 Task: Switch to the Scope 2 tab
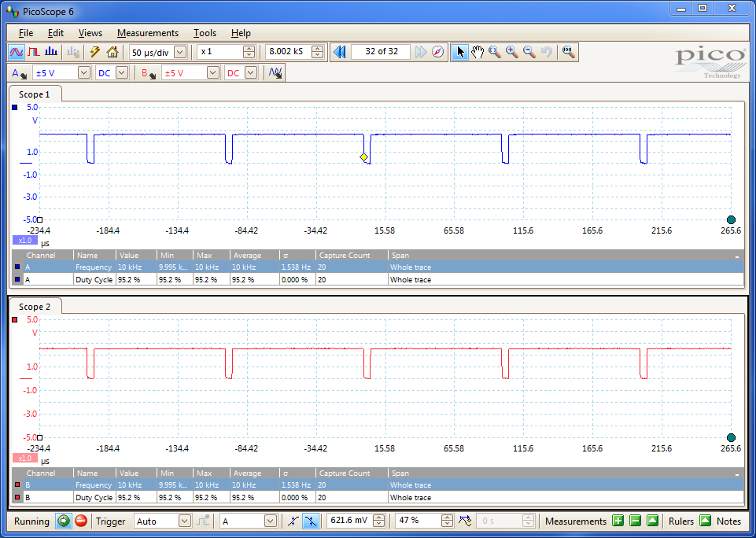pos(35,307)
